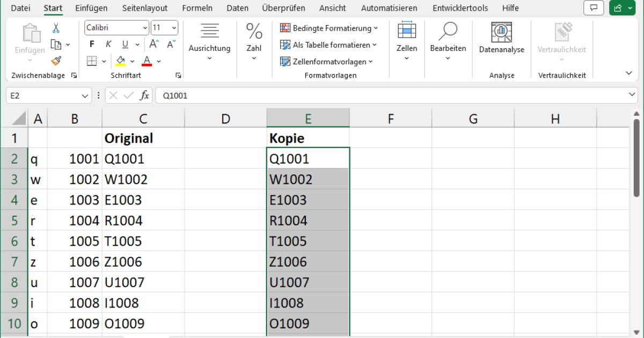Toggle italic formatting (K)
644x338 pixels.
tap(108, 44)
